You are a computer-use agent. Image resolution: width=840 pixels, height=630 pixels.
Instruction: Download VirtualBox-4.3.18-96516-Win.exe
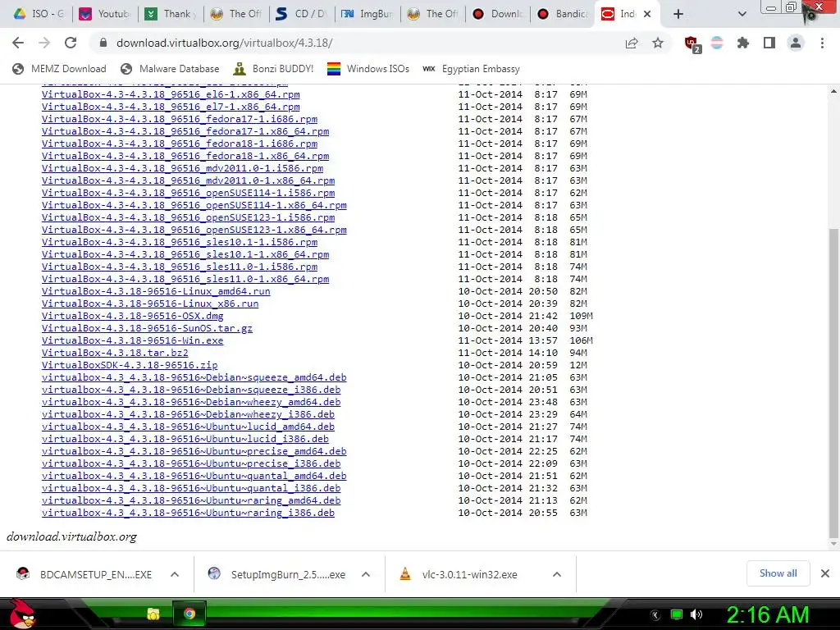[x=132, y=340]
